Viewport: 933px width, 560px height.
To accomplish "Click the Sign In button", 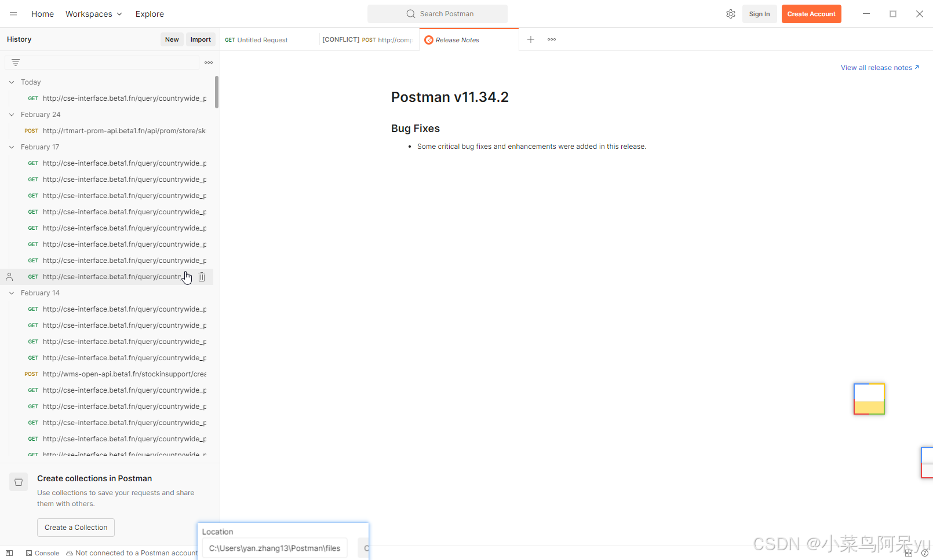I will pyautogui.click(x=759, y=14).
